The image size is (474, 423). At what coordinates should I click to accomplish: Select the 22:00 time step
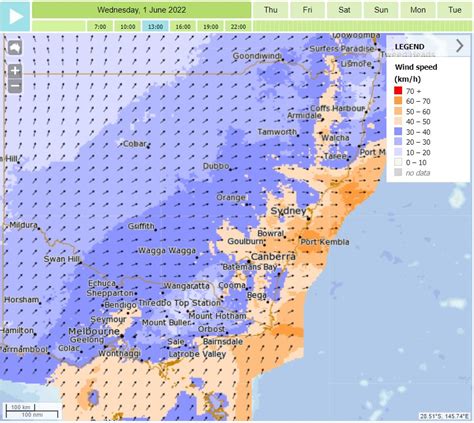tap(238, 26)
